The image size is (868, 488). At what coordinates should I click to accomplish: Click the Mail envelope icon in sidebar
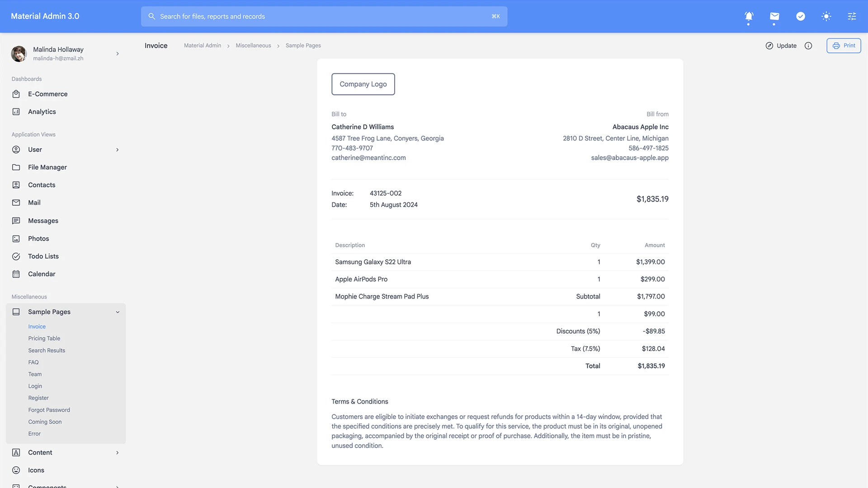pos(16,202)
